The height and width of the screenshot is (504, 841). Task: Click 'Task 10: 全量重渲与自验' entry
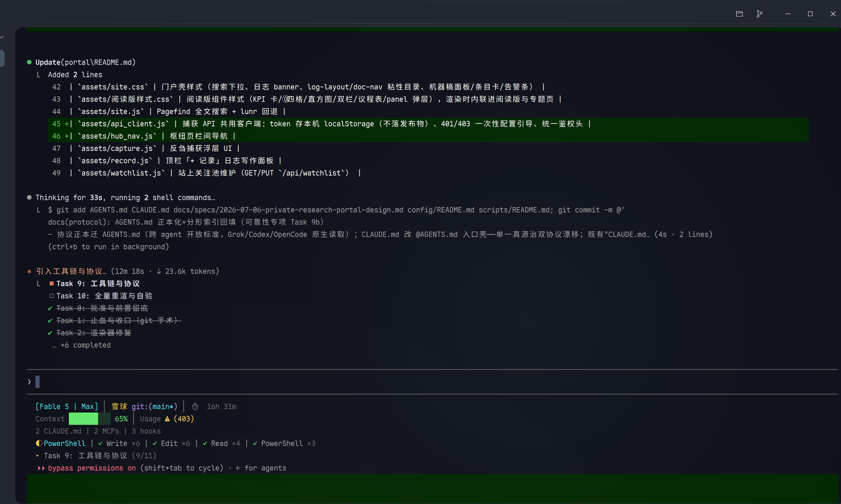coord(104,296)
